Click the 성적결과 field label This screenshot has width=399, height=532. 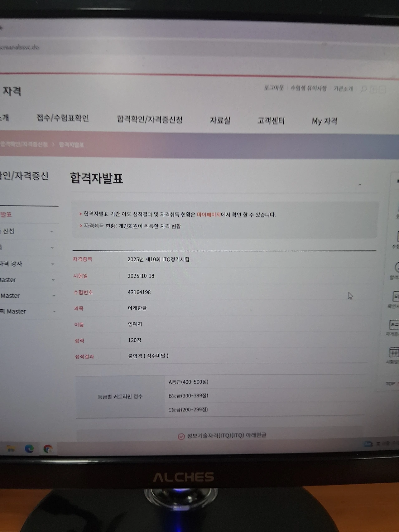click(x=84, y=356)
